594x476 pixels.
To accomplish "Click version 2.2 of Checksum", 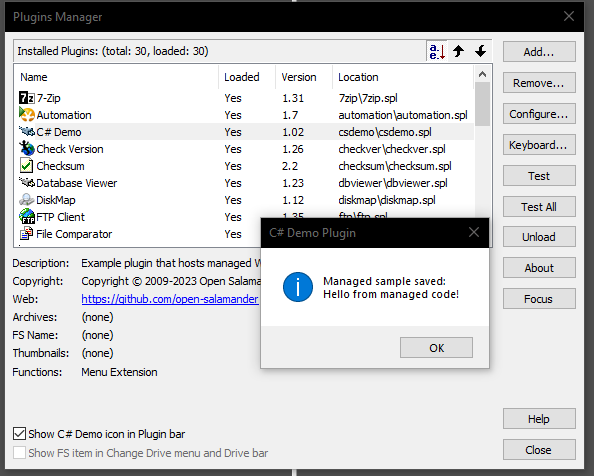I will (290, 166).
